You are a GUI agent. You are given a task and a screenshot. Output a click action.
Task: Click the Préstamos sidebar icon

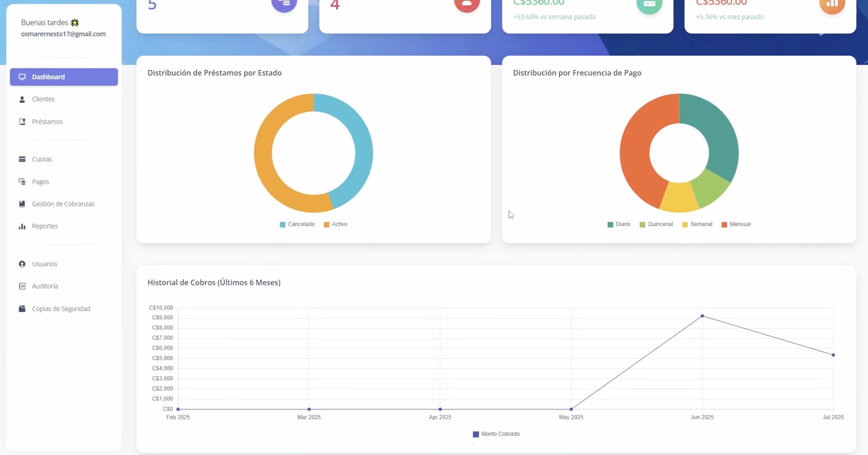click(x=22, y=122)
